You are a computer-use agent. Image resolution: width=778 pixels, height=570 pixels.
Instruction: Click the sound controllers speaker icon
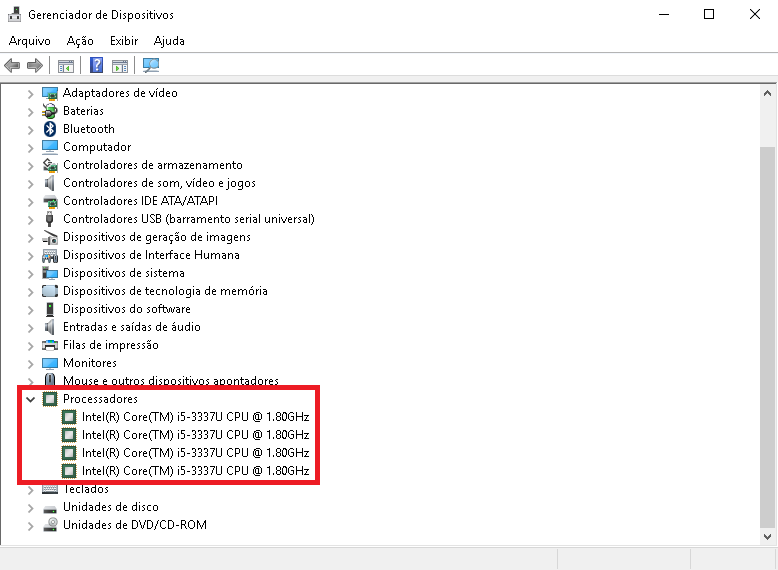pyautogui.click(x=50, y=183)
